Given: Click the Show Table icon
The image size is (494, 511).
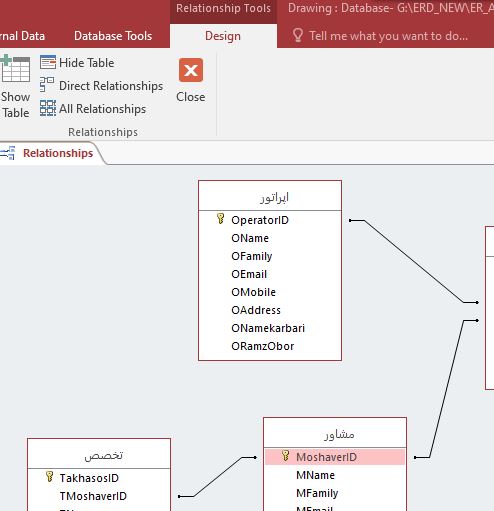Looking at the screenshot, I should point(15,69).
